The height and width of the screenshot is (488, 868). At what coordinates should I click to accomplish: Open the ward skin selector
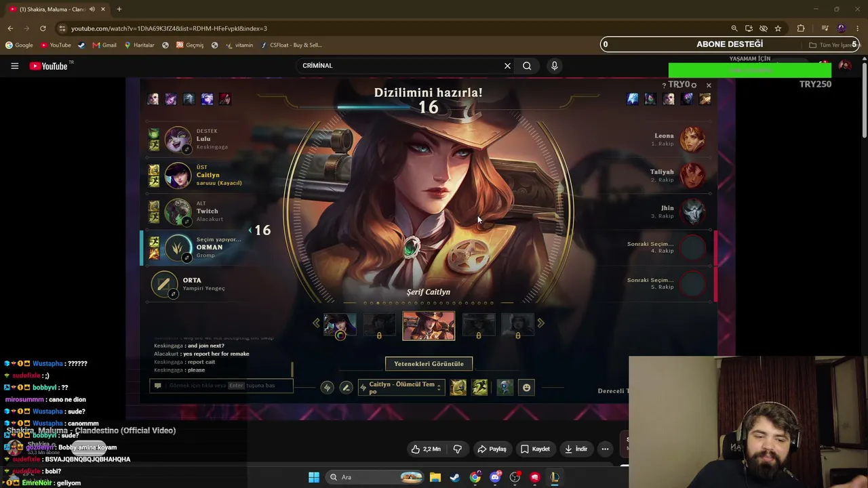pyautogui.click(x=505, y=388)
